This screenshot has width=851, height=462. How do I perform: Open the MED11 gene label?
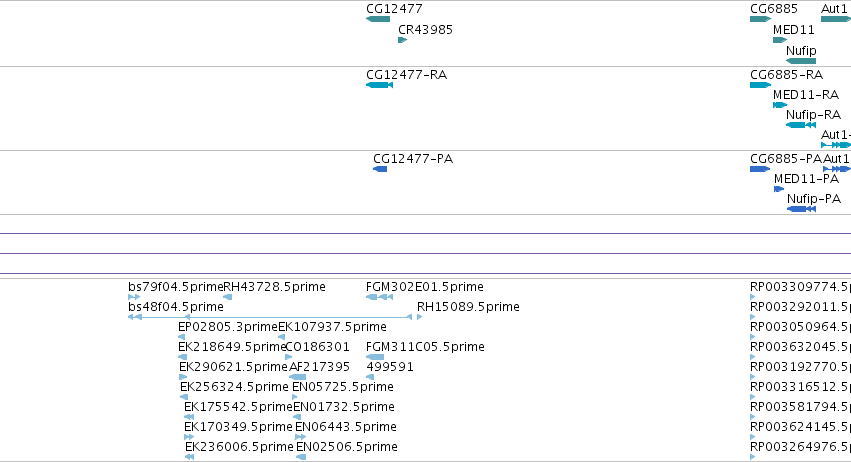pos(794,30)
